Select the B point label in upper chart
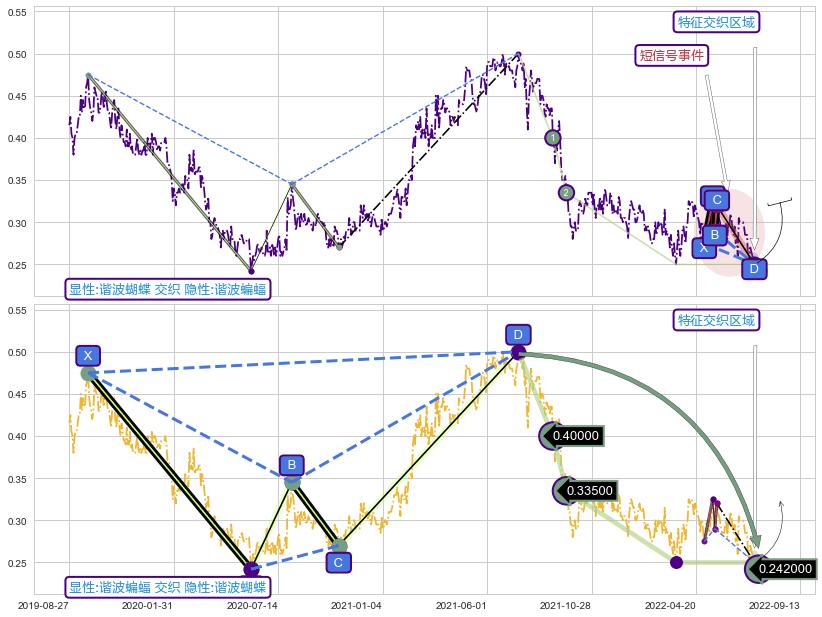Screen dimensions: 822x617 coord(714,234)
